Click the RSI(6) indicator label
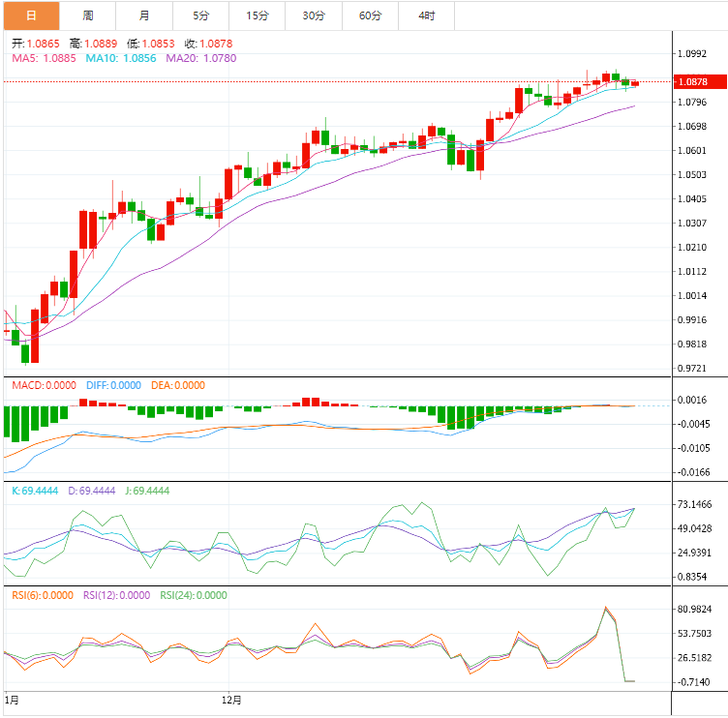Image resolution: width=728 pixels, height=718 pixels. (45, 595)
